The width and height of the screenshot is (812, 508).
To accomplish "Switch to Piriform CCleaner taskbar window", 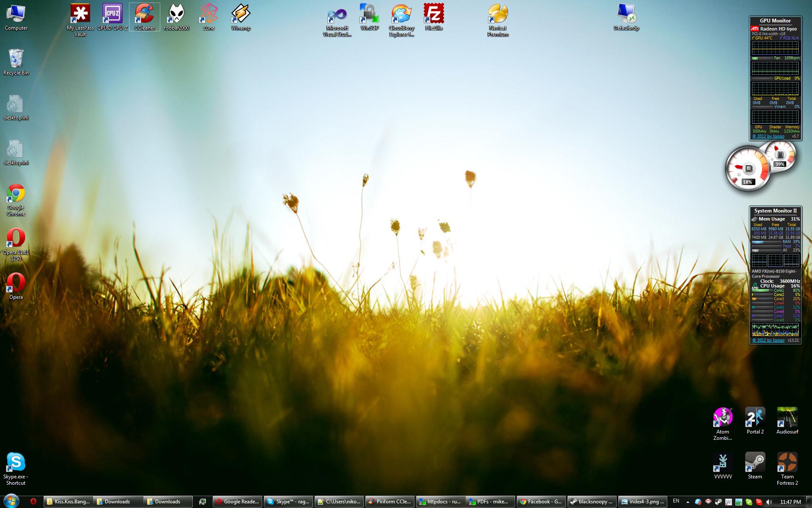I will pos(389,502).
